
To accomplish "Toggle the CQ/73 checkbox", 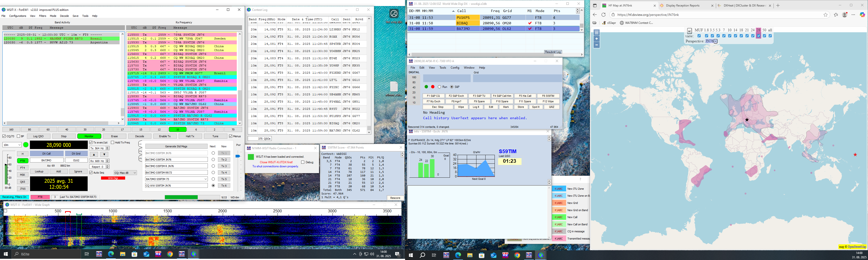I will click(x=4, y=136).
